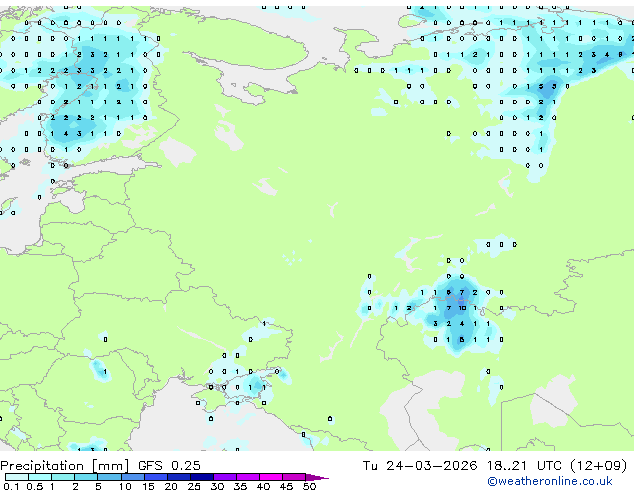Click legend label '0.5'
The image size is (634, 490).
(x=35, y=486)
